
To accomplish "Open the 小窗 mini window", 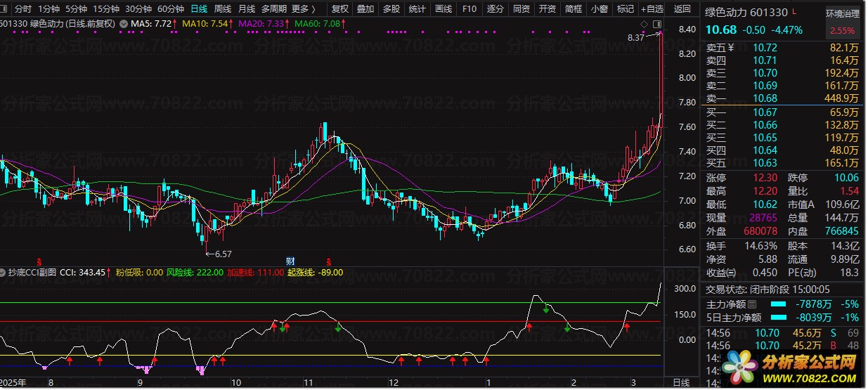I will 600,9.
